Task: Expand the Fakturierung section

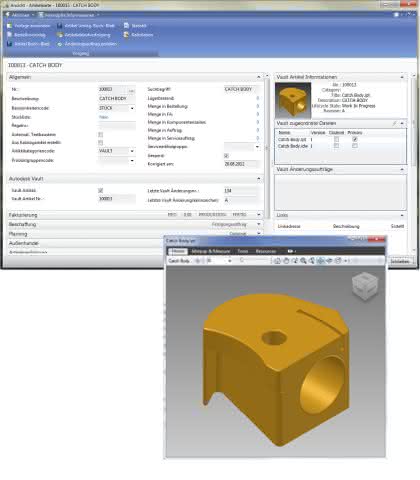Action: (259, 215)
